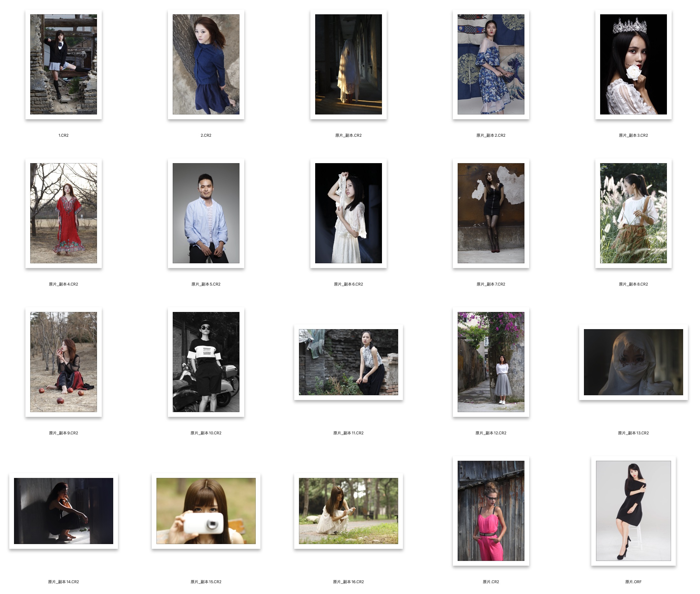
Task: Open the 2.CR2 blue jacket photo
Action: [x=206, y=64]
